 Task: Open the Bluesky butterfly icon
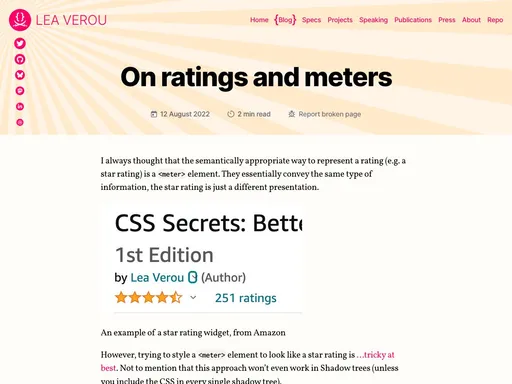click(x=20, y=75)
